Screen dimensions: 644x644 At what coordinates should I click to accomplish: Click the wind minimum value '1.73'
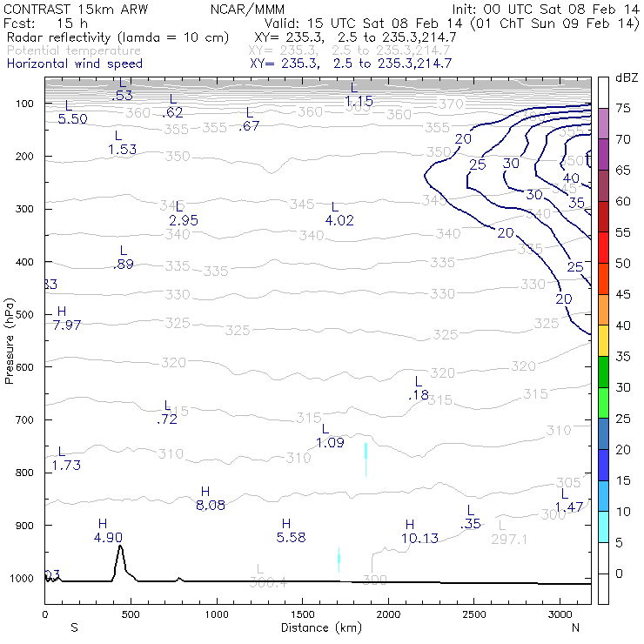pos(66,466)
